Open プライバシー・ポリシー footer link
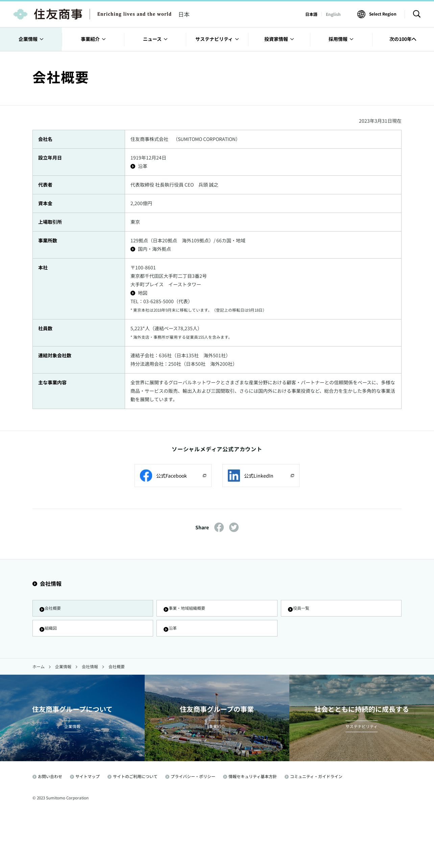 (x=190, y=777)
